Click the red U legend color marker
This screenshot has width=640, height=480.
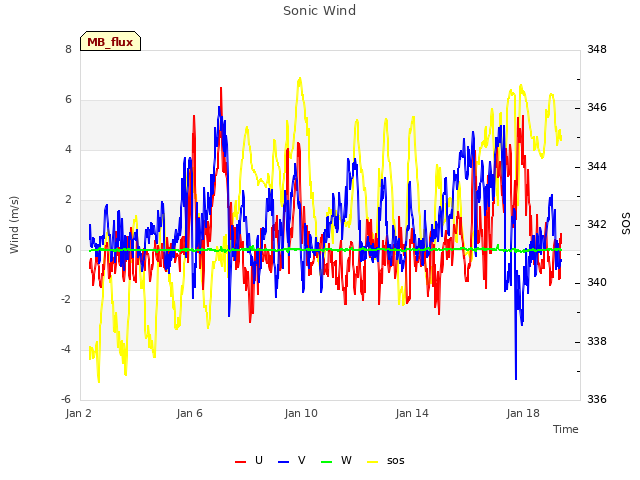240,462
